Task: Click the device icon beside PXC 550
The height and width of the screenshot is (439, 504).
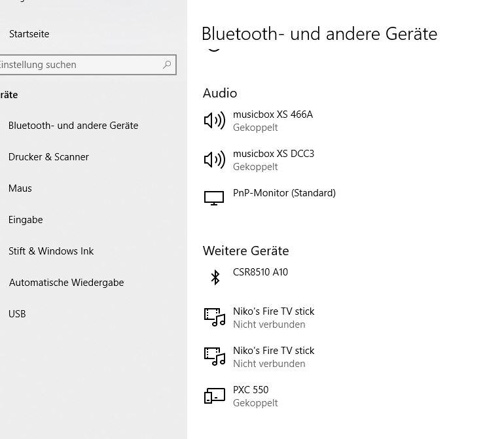Action: tap(215, 396)
